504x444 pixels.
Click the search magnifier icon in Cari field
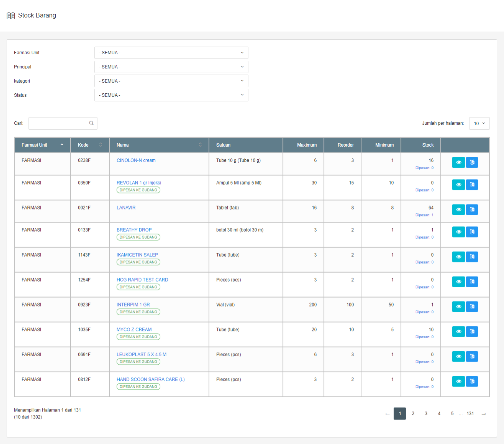point(91,123)
